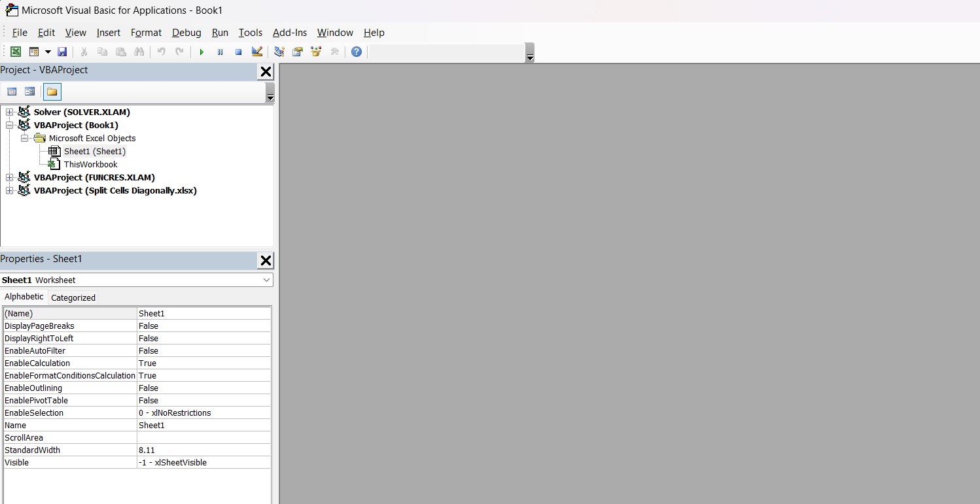This screenshot has width=980, height=504.
Task: Click Visible value xlSheetVisible
Action: tap(203, 462)
